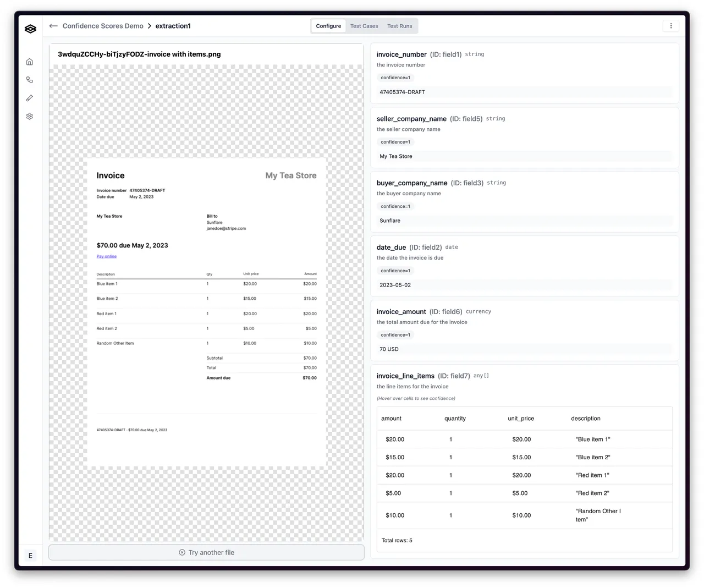Click the amount column header
Screen dimensions: 704x588
click(392, 419)
